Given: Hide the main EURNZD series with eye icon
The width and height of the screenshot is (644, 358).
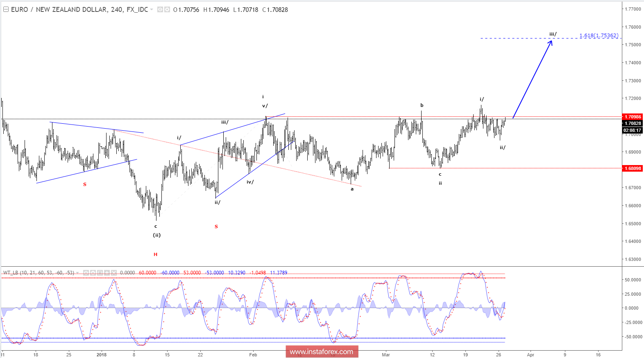Looking at the screenshot, I should pos(160,9).
